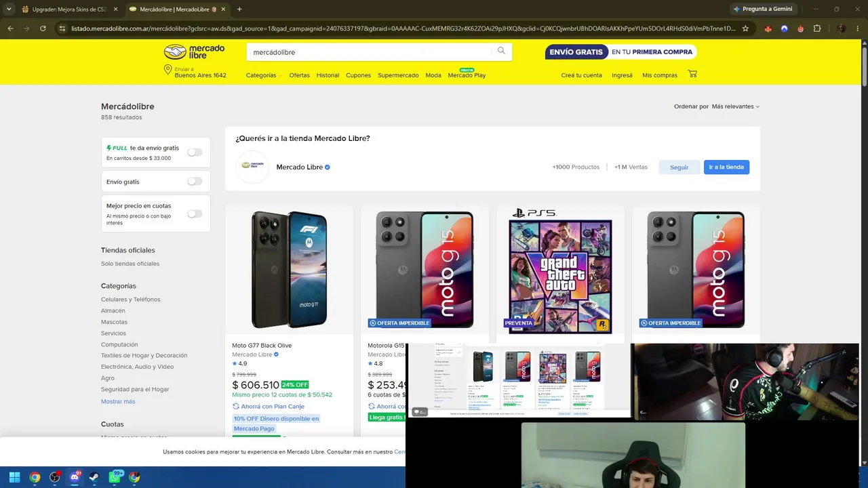
Task: Select the Computación category
Action: 119,344
